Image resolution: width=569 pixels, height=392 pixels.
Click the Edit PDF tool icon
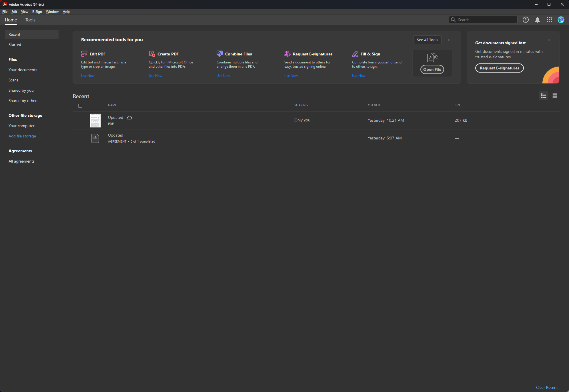(x=84, y=54)
